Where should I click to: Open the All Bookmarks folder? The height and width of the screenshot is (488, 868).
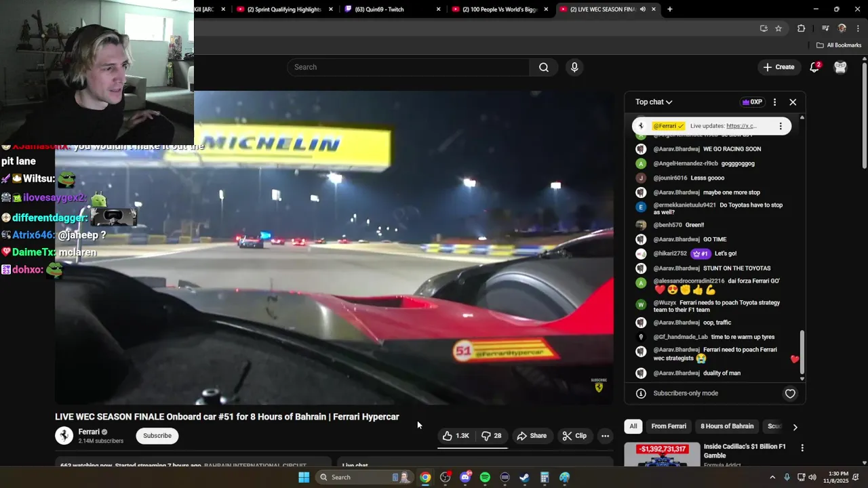pos(839,45)
